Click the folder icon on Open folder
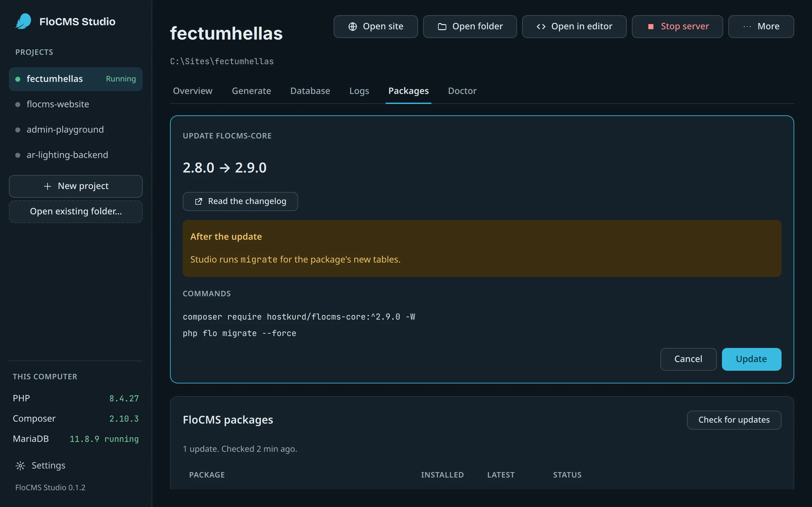 (x=442, y=27)
